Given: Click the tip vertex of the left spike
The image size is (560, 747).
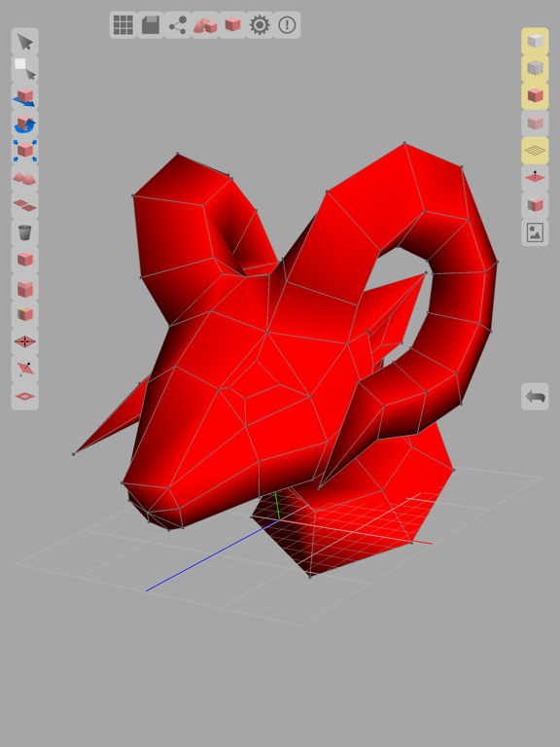Looking at the screenshot, I should pyautogui.click(x=74, y=454).
